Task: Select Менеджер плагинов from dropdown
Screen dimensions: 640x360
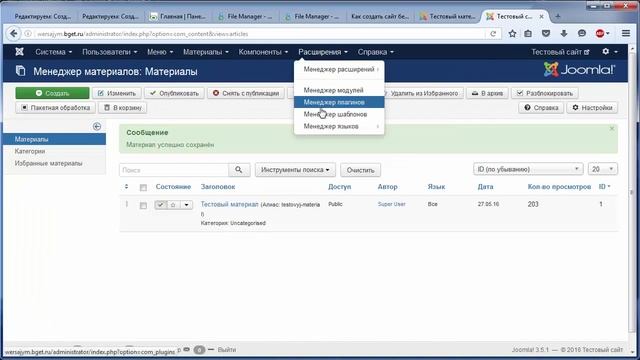Action: pos(339,102)
